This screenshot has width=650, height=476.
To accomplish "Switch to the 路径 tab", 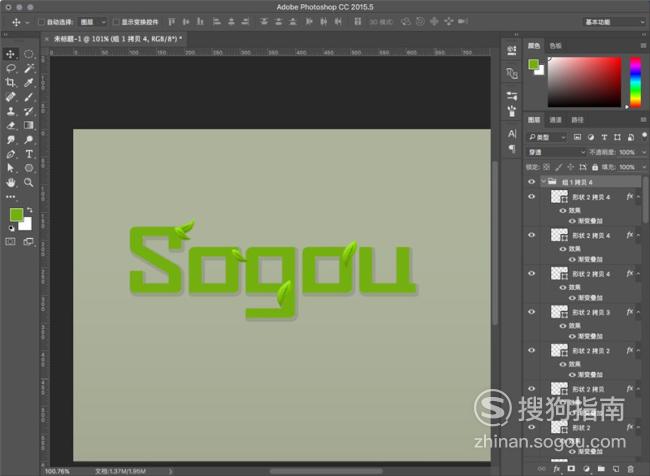I will coord(577,120).
